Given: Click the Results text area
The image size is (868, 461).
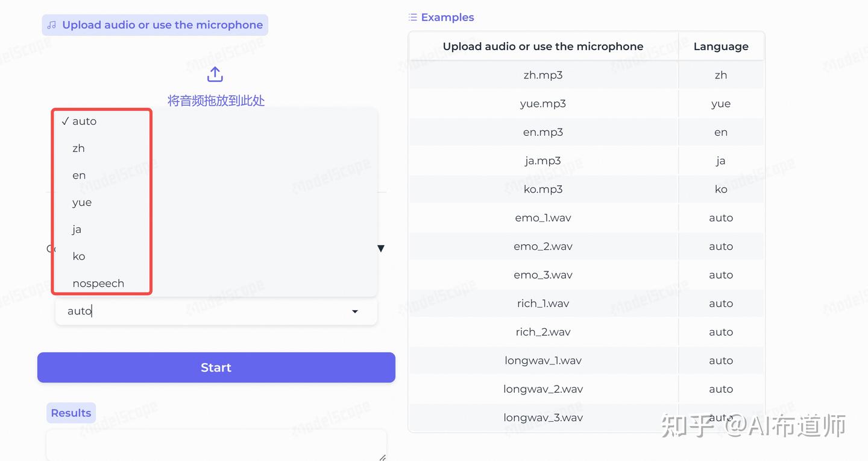Looking at the screenshot, I should (x=216, y=446).
